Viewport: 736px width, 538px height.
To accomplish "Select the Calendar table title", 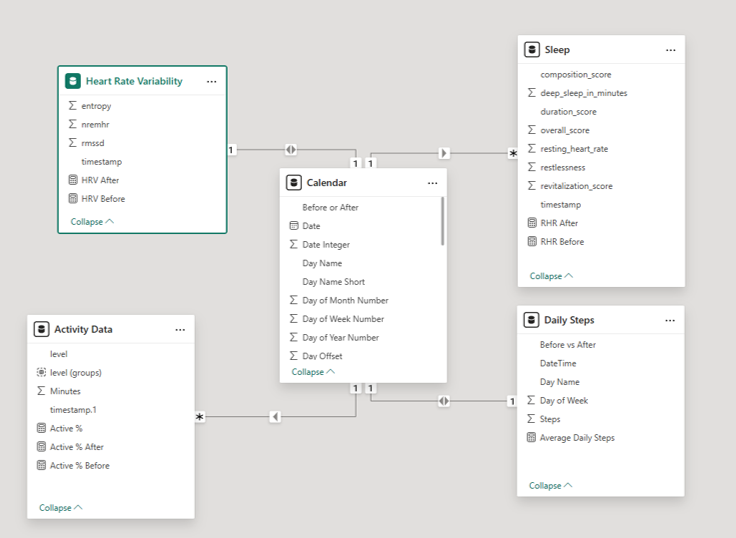I will point(327,183).
